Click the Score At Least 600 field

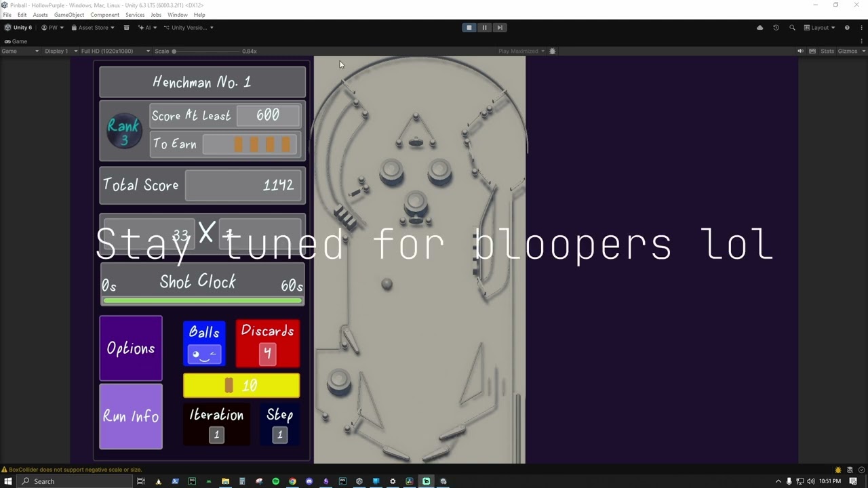click(x=268, y=115)
